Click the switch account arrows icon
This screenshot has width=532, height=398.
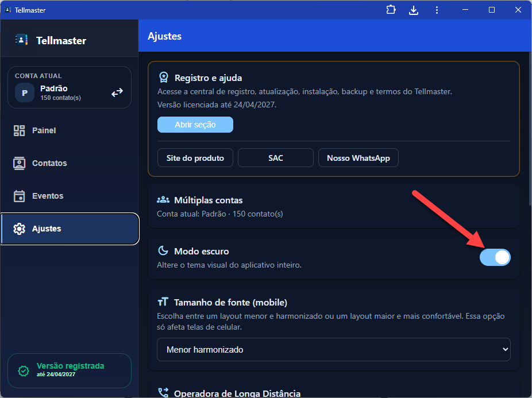(117, 92)
